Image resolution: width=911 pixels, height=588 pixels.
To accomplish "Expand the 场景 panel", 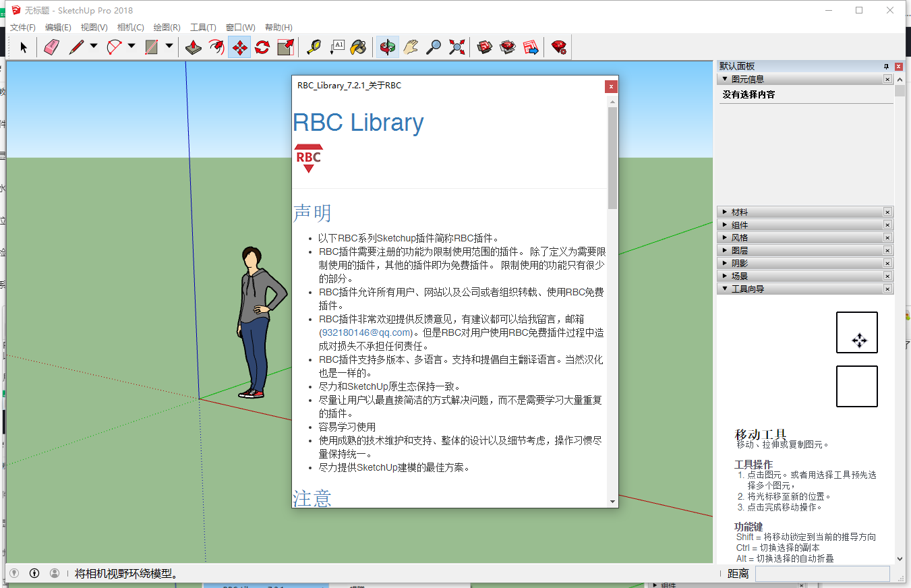I will (x=724, y=276).
